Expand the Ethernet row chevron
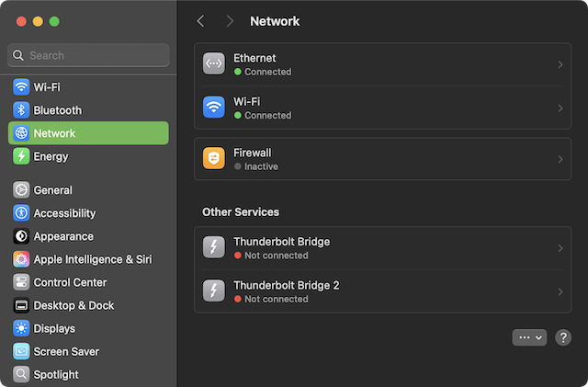Viewport: 588px width, 387px height. 560,64
